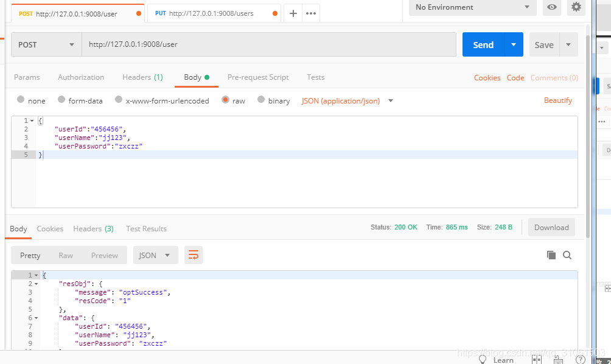Switch to the Params tab
Viewport: 611px width, 364px height.
[27, 77]
